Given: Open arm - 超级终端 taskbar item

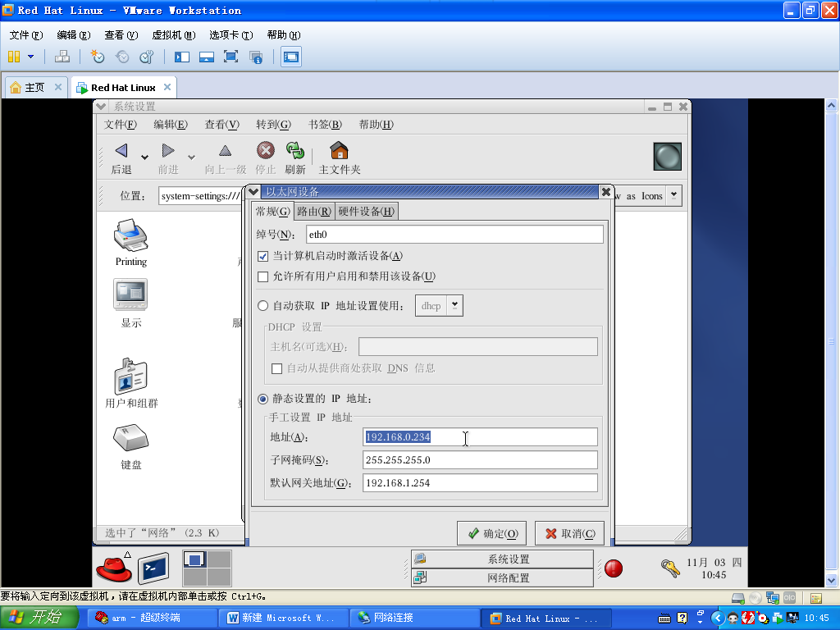Looking at the screenshot, I should click(152, 618).
